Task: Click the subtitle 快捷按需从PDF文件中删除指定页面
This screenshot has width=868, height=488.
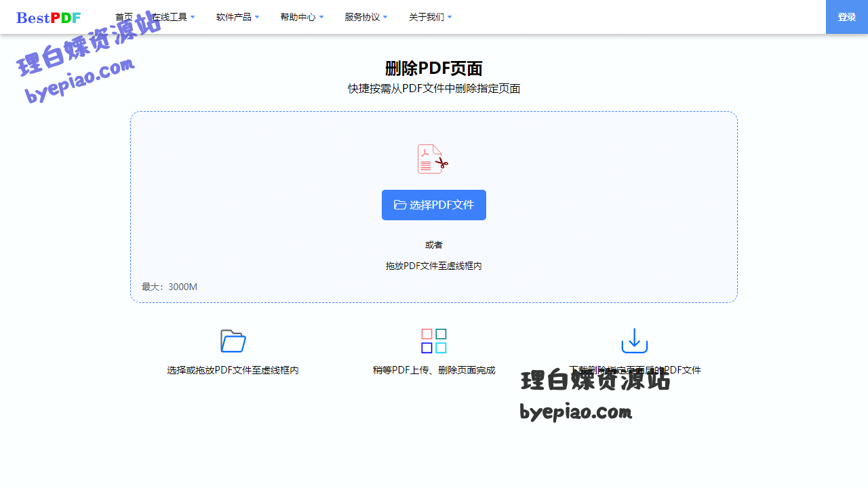Action: pyautogui.click(x=434, y=89)
